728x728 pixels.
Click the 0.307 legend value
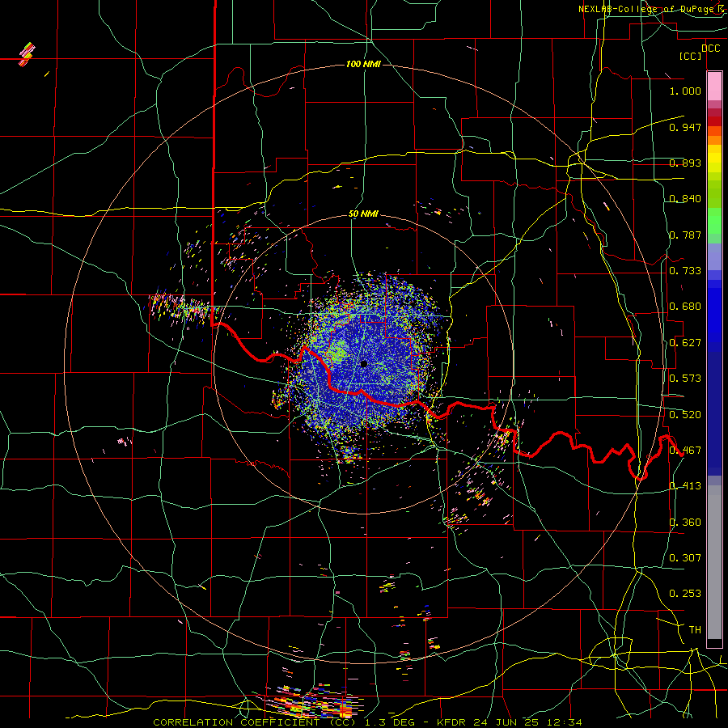[x=685, y=558]
